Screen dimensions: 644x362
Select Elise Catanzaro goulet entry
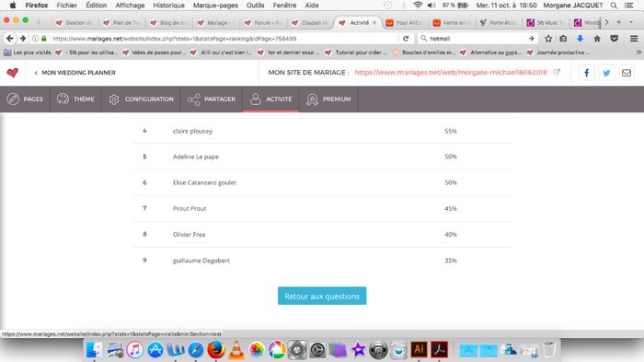point(204,182)
